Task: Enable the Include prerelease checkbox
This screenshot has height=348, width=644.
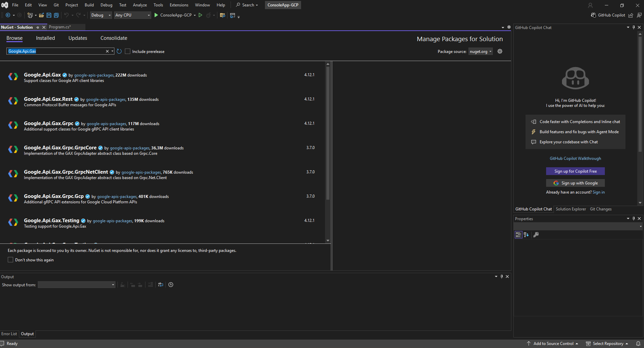Action: [x=128, y=51]
